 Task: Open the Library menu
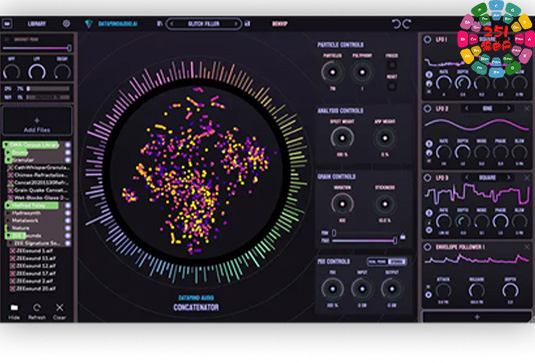point(37,24)
